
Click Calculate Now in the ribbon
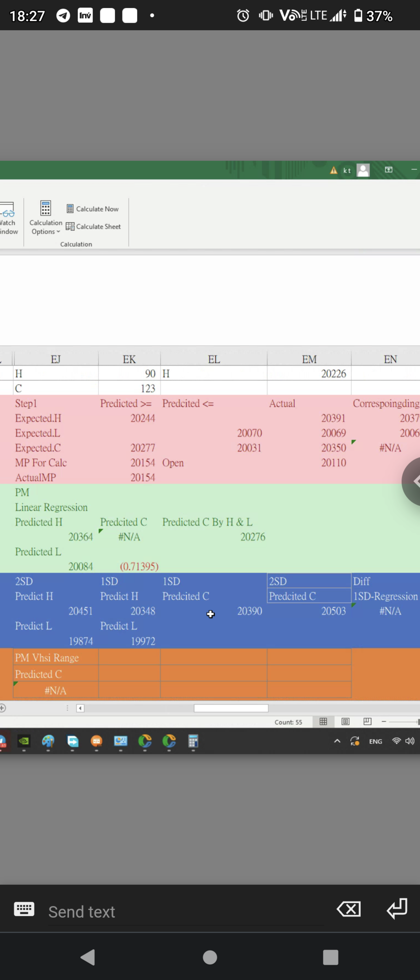(92, 209)
